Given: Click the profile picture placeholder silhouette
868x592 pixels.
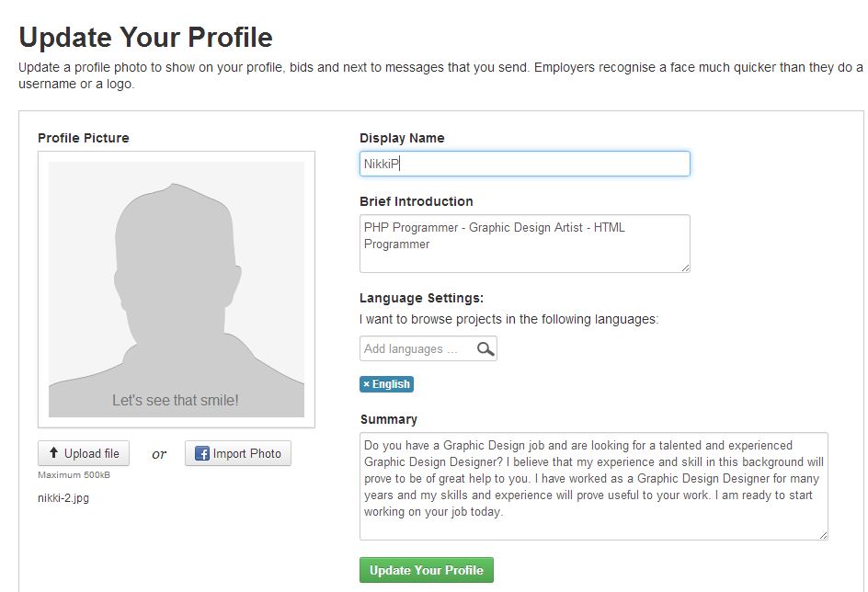Looking at the screenshot, I should (x=177, y=290).
